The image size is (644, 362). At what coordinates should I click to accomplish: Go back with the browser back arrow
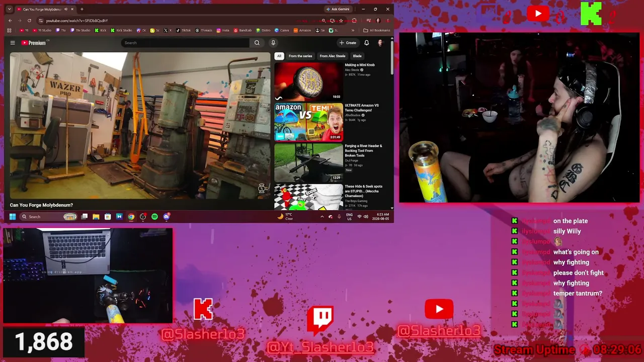10,21
